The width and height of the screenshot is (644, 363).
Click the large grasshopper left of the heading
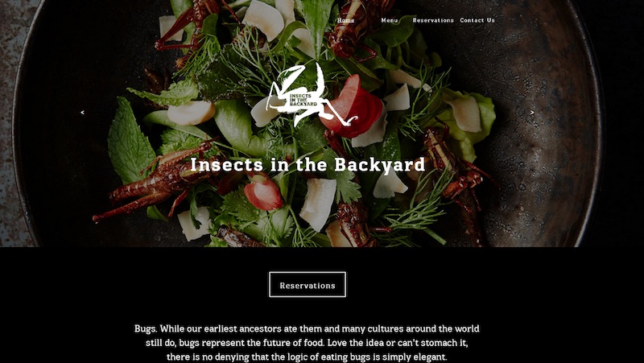(x=156, y=180)
